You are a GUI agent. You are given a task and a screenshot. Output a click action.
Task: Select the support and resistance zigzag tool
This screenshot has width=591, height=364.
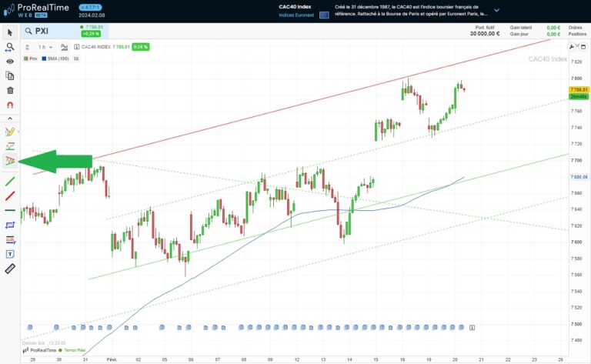point(10,146)
